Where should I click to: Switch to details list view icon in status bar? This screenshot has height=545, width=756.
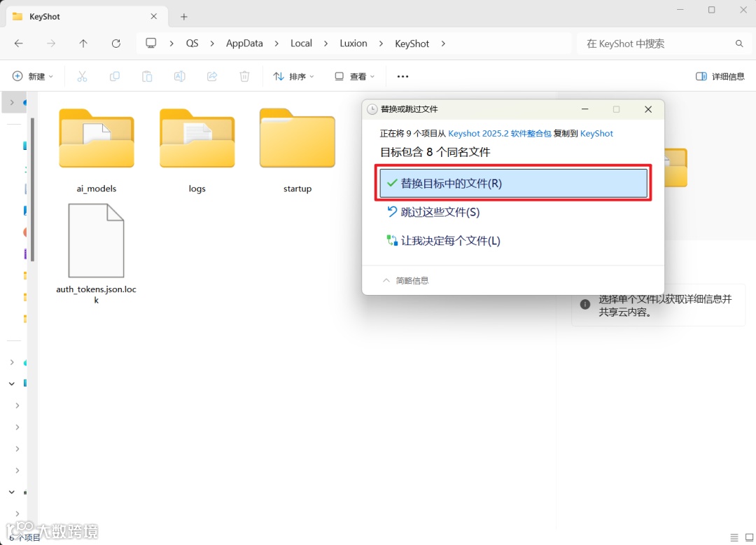pyautogui.click(x=734, y=537)
